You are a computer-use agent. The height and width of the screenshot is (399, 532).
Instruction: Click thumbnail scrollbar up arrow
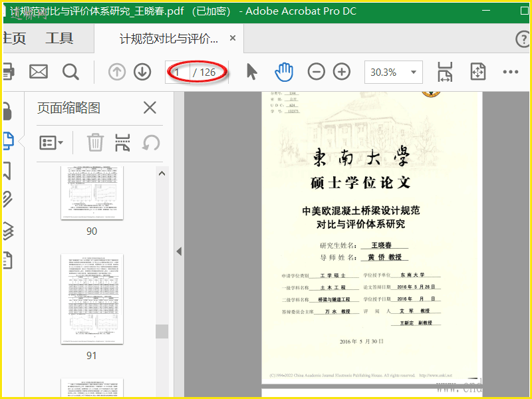tap(162, 174)
